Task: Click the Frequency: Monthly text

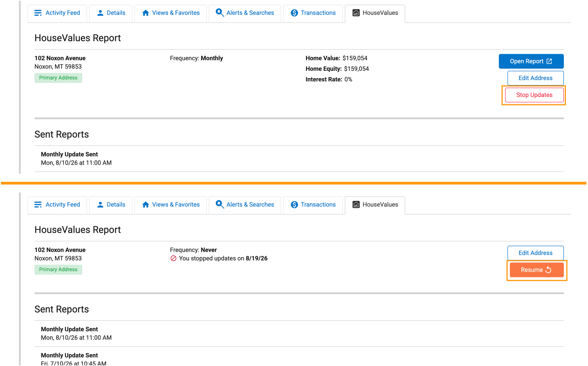Action: pyautogui.click(x=196, y=58)
